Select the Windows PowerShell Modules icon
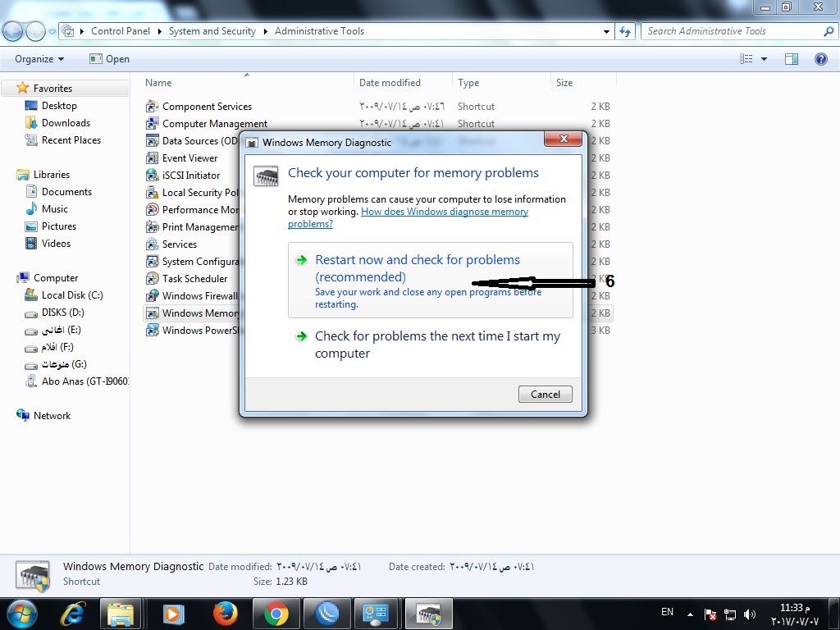Screen dimensions: 840x630 pyautogui.click(x=152, y=330)
